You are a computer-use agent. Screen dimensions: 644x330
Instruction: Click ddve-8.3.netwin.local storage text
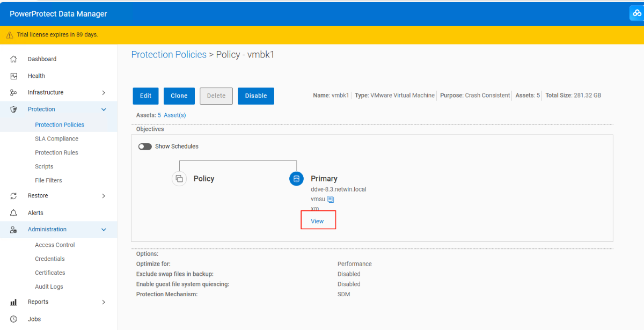pyautogui.click(x=339, y=189)
